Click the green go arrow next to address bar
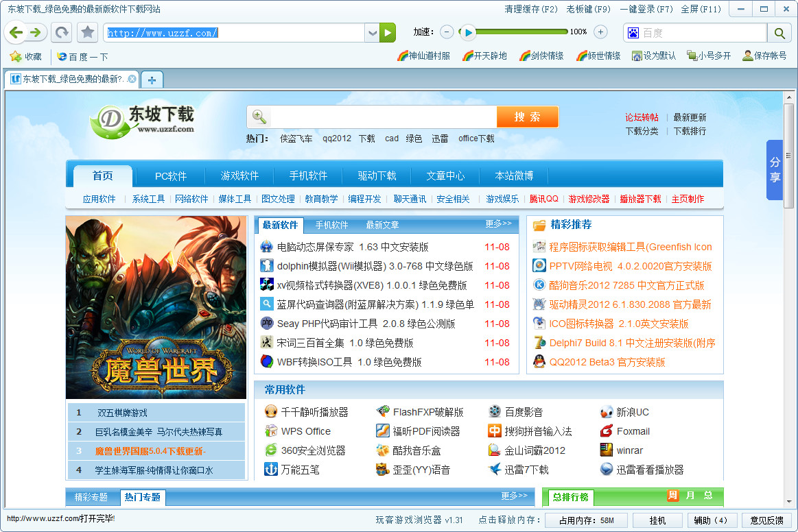Viewport: 798px width, 532px height. coord(388,33)
